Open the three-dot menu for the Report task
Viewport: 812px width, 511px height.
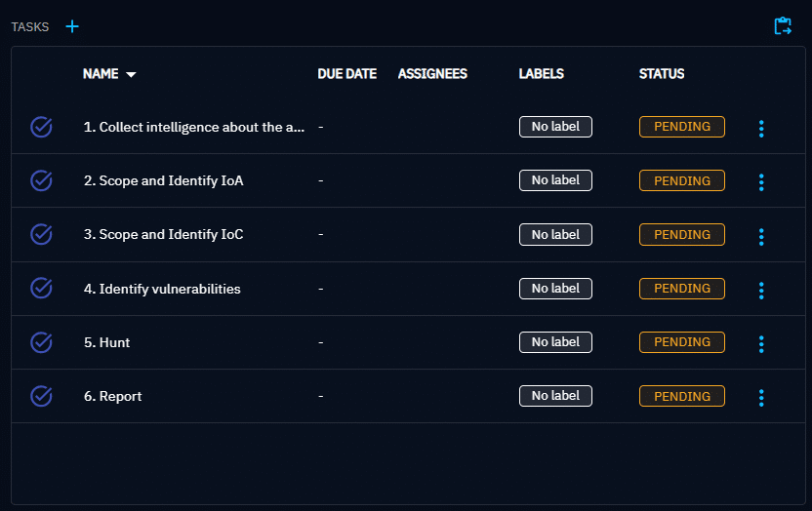[x=761, y=397]
